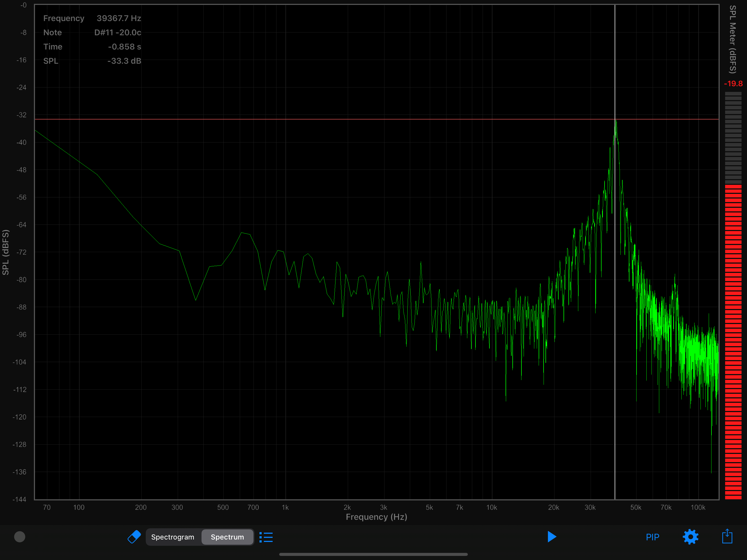Switch to the Spectrogram view

point(173,537)
